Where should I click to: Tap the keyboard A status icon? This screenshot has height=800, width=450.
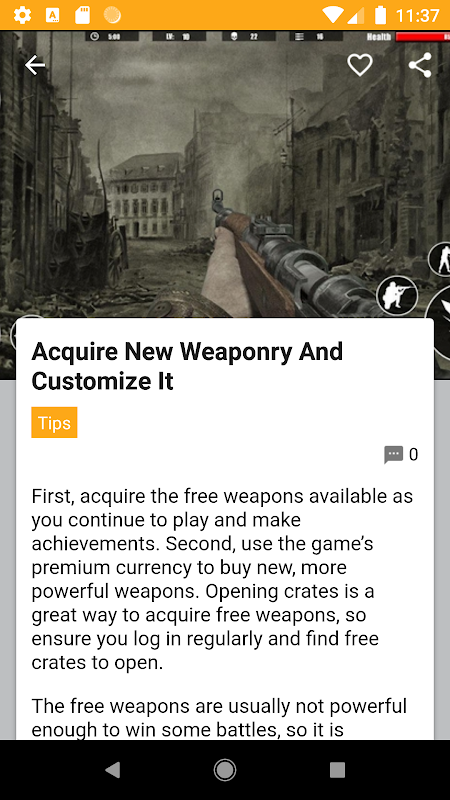[53, 15]
